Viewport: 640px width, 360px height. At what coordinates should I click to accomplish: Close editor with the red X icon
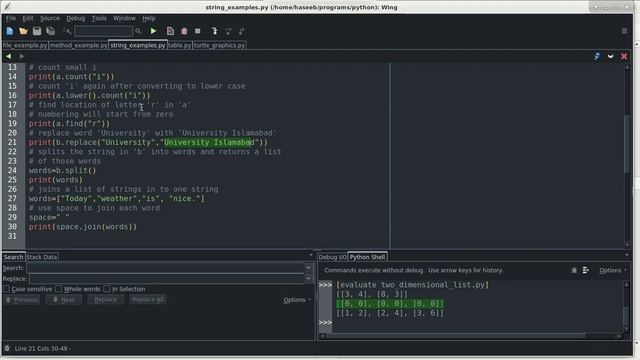pos(624,56)
